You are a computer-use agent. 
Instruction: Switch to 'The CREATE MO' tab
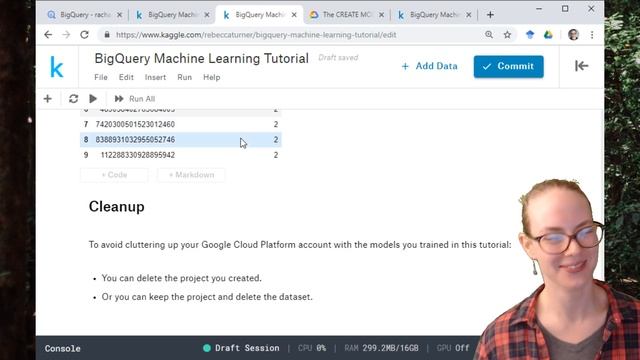tap(347, 15)
